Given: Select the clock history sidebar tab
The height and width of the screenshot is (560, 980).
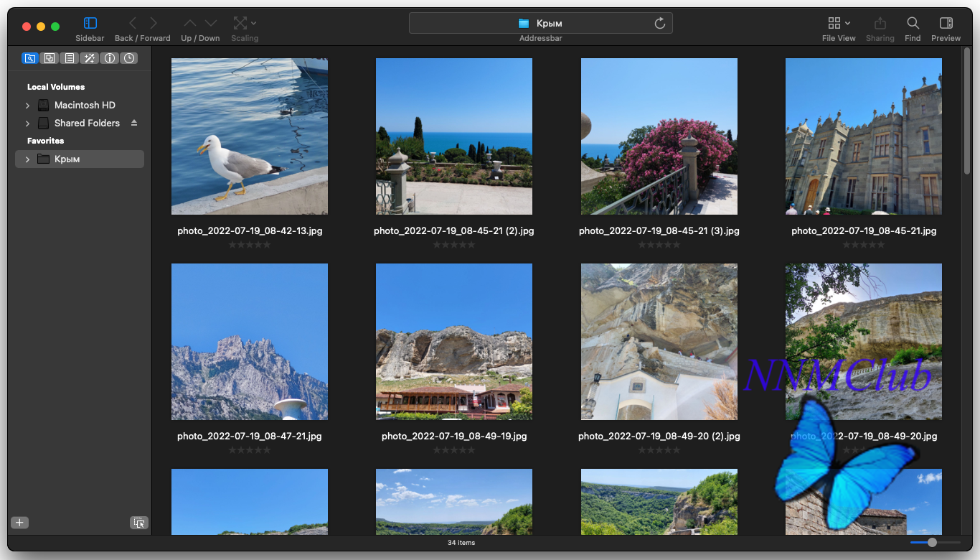Looking at the screenshot, I should 129,58.
